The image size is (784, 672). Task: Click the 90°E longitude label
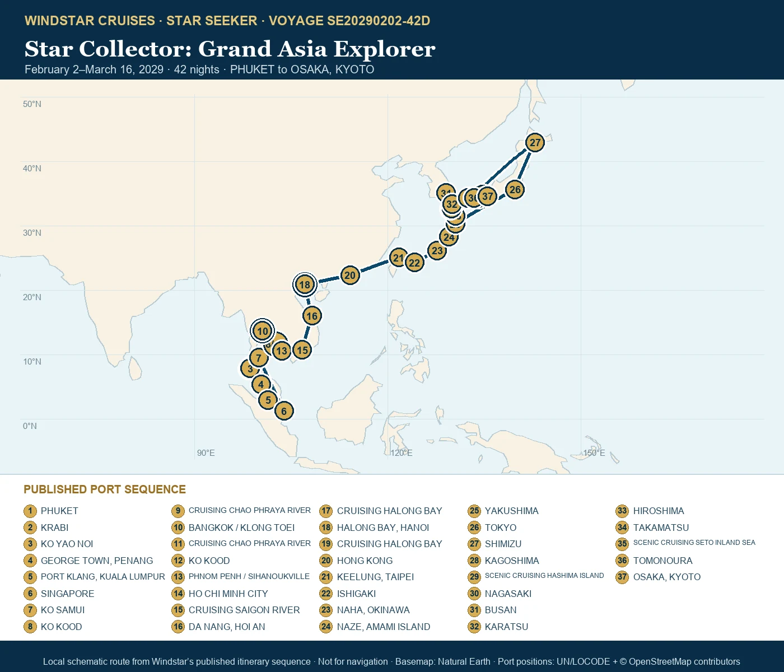[x=206, y=453]
